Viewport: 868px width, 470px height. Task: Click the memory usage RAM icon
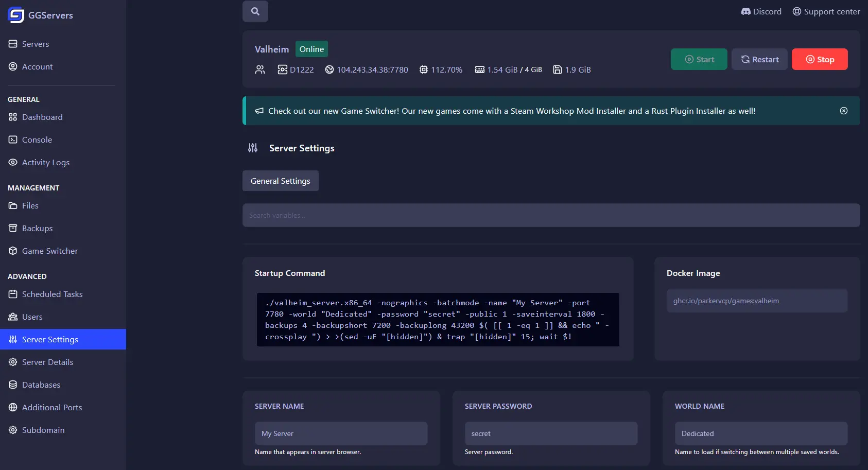coord(479,69)
